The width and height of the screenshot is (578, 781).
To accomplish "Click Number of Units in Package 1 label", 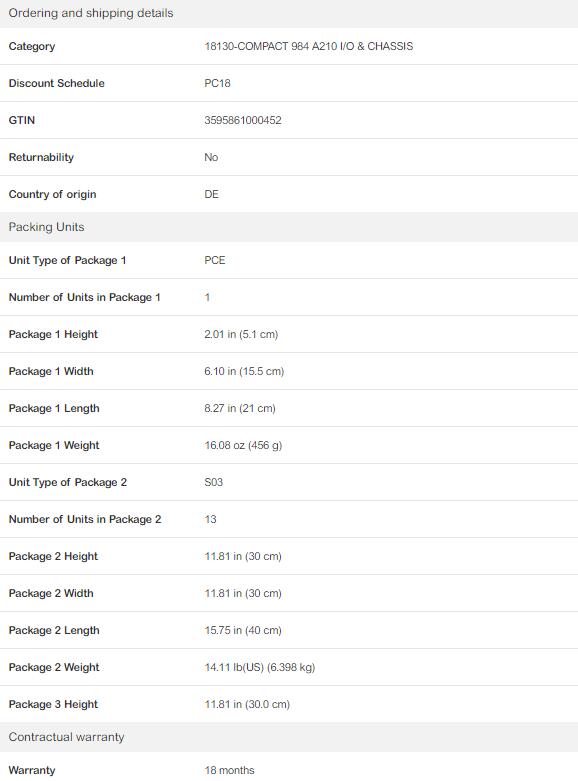I will (85, 297).
